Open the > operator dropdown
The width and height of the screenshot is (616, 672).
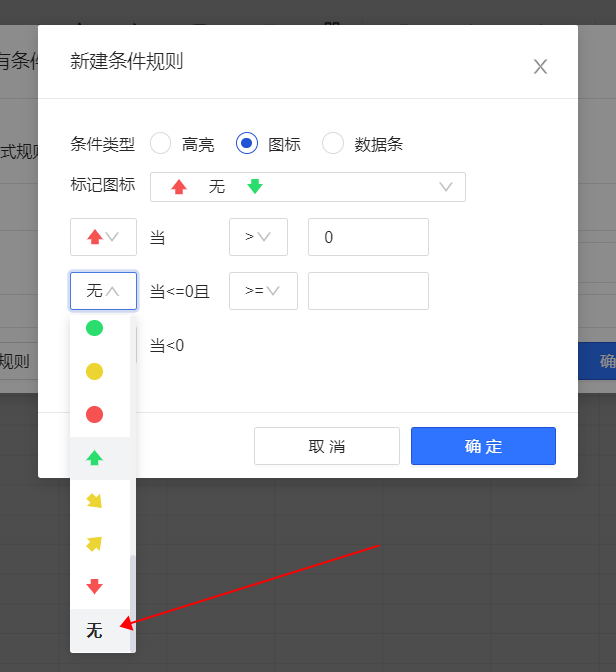(258, 237)
